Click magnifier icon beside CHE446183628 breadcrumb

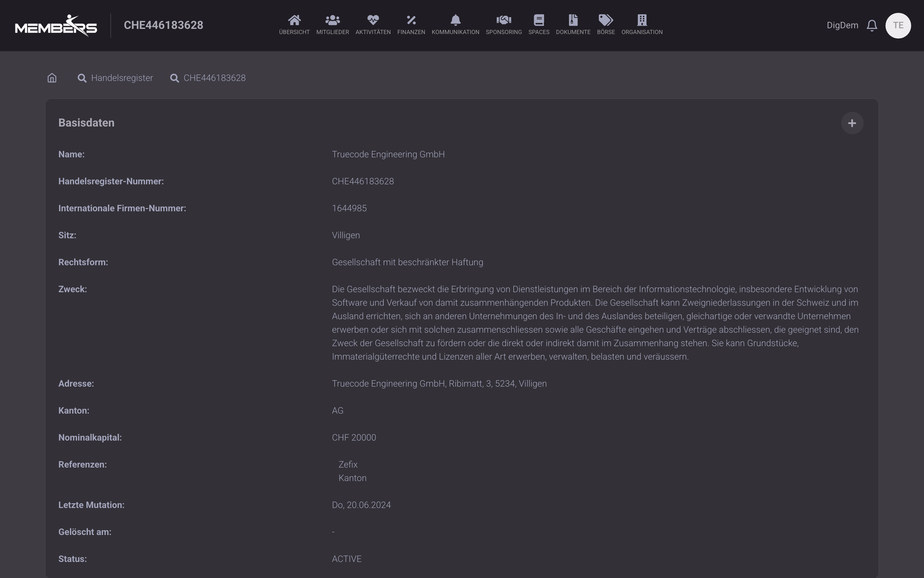pos(175,78)
